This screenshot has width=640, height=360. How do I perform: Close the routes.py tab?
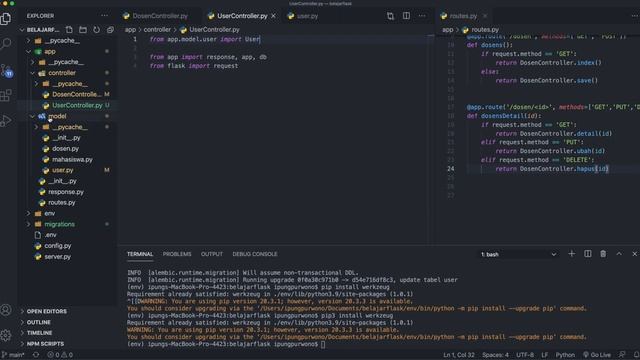click(485, 16)
